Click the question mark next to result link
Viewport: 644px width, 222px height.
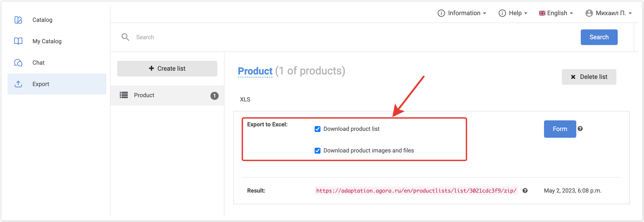click(x=525, y=191)
